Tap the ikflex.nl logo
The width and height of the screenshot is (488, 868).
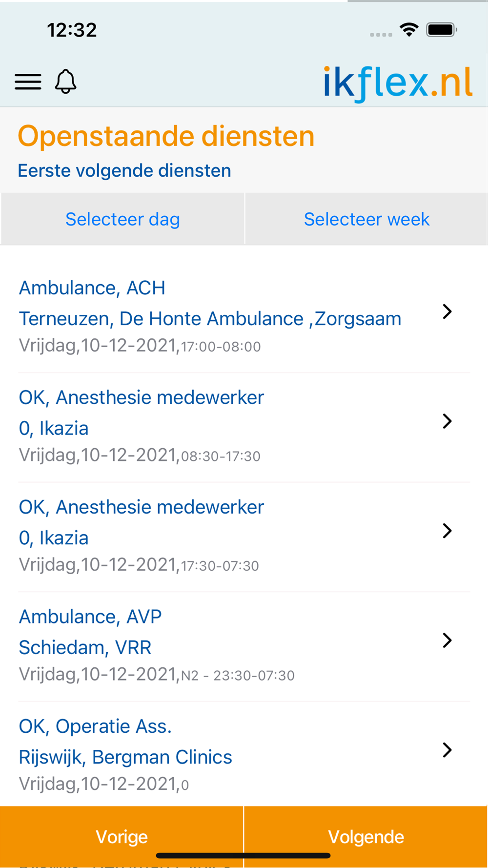point(398,83)
